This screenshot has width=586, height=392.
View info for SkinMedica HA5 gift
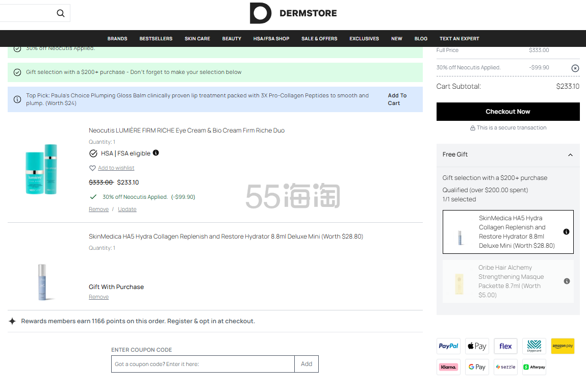(566, 232)
